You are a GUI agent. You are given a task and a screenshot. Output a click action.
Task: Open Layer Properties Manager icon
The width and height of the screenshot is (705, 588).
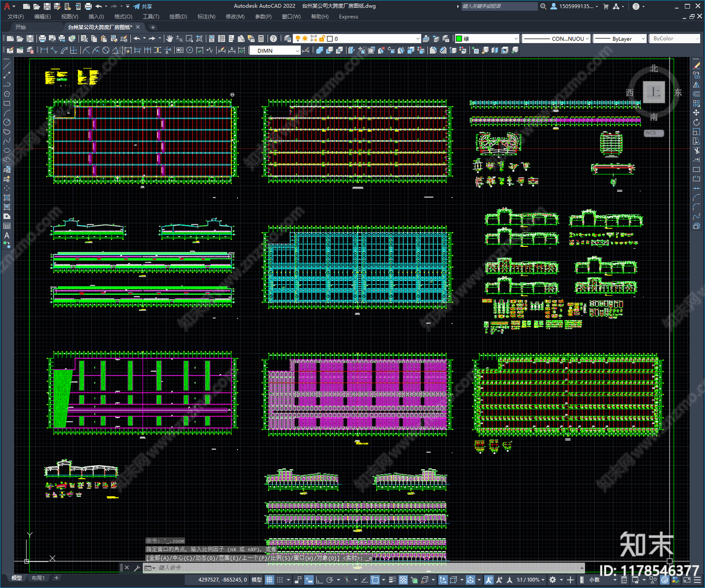pyautogui.click(x=287, y=39)
